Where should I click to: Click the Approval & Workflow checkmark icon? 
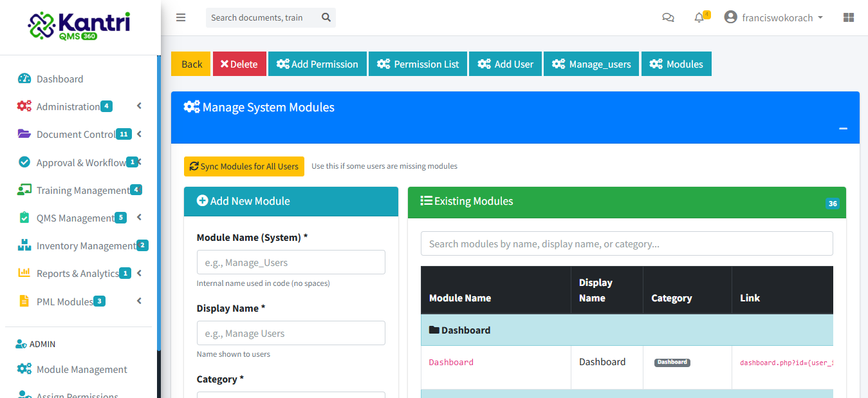[24, 162]
